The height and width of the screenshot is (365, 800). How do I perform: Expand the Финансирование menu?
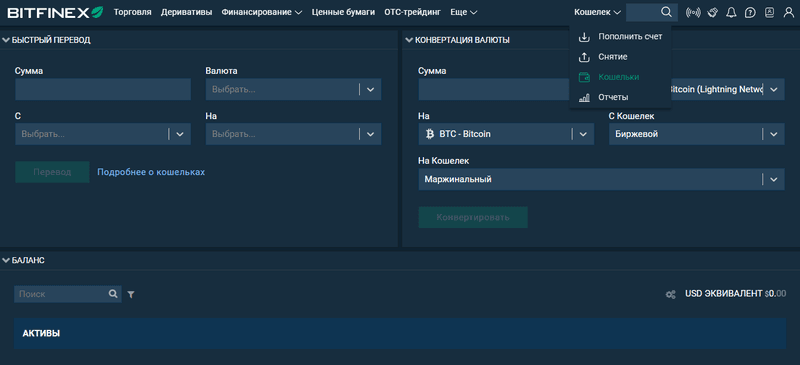tap(262, 12)
